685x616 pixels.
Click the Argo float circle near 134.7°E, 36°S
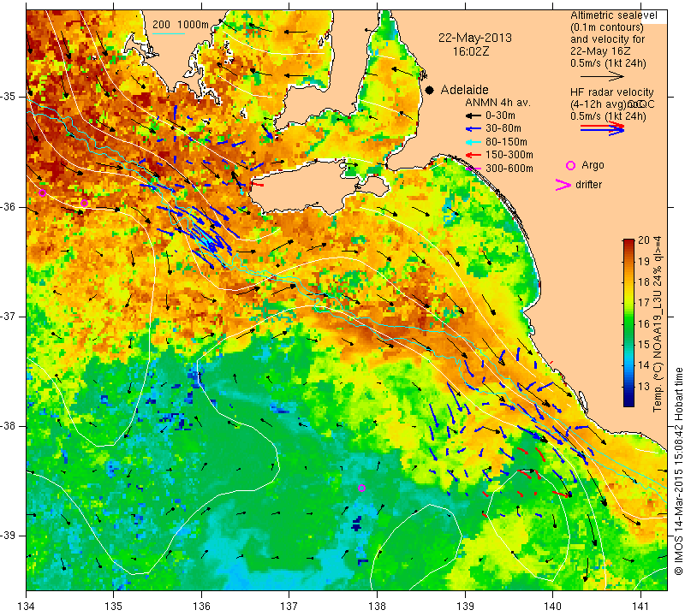click(84, 203)
